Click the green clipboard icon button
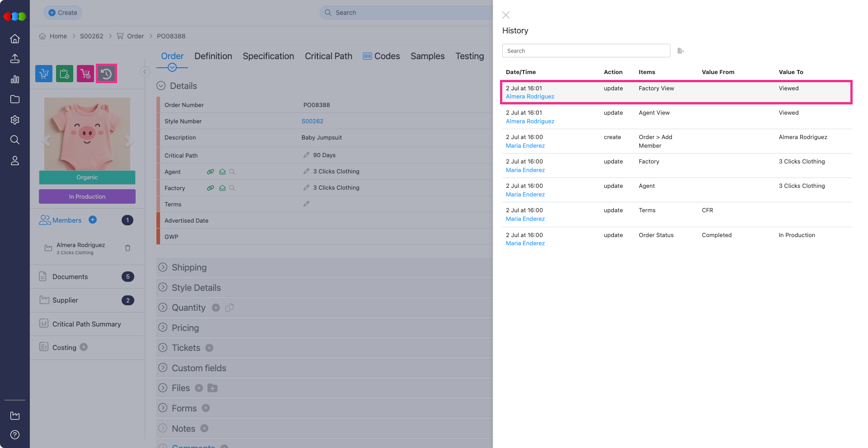The height and width of the screenshot is (448, 868). coord(65,74)
